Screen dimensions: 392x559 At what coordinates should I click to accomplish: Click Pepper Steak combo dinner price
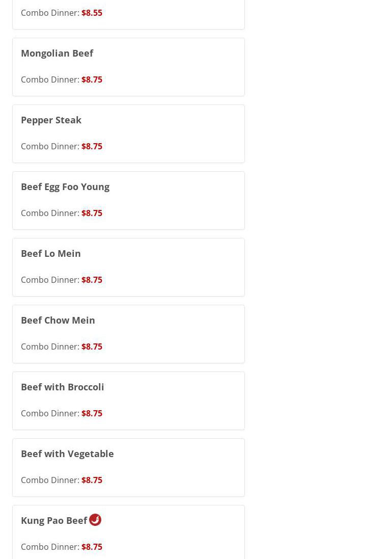[x=92, y=146]
